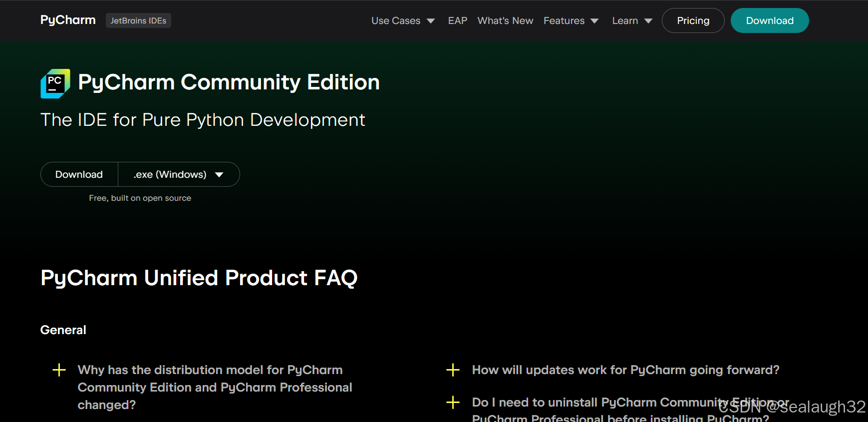Open the JetBrains IDEs badge
The image size is (868, 422).
coord(138,20)
